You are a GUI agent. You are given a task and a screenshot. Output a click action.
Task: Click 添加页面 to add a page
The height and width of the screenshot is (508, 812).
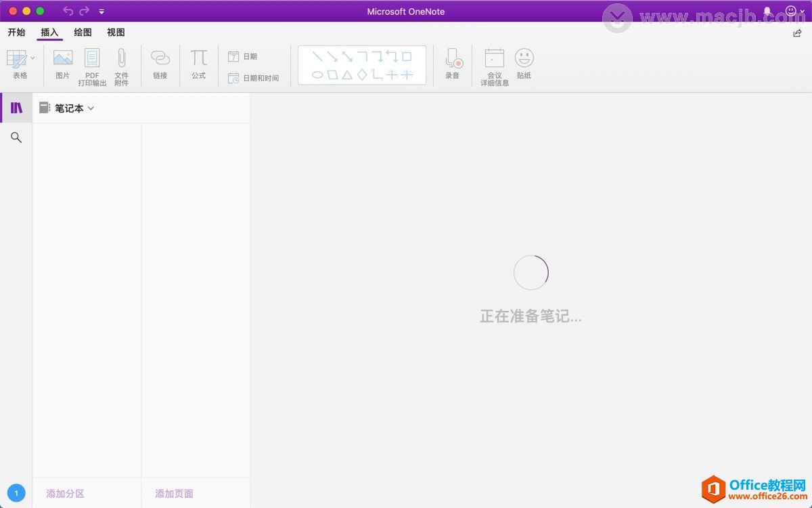pyautogui.click(x=173, y=494)
